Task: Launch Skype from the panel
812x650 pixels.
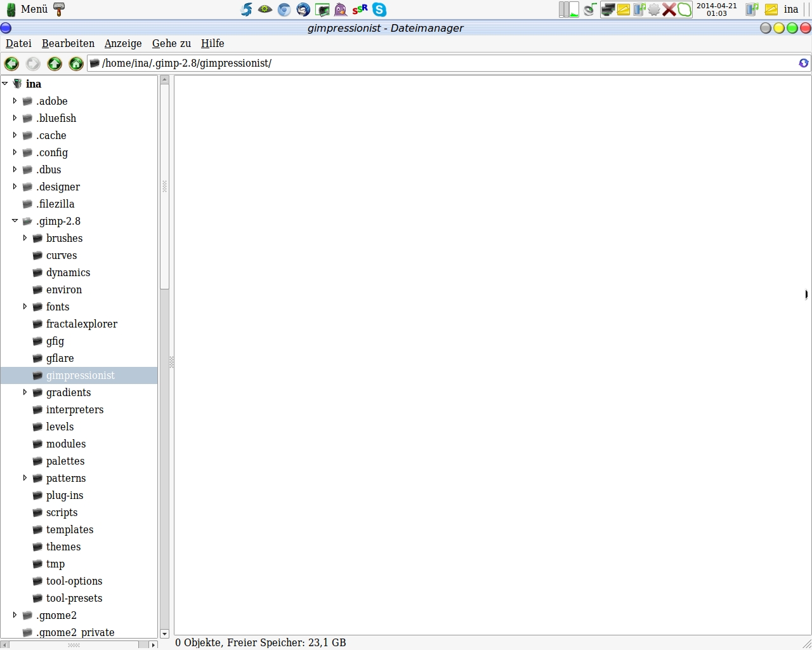Action: 379,10
